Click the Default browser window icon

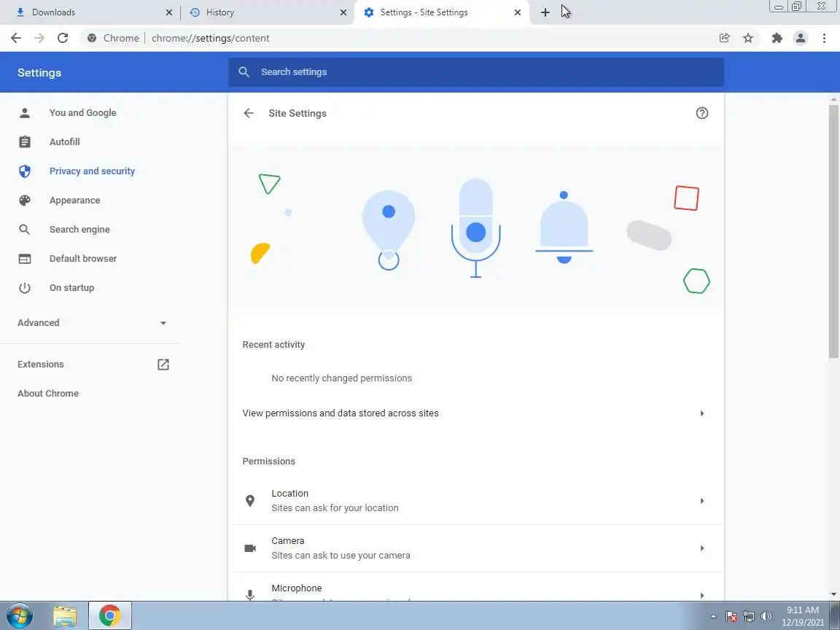click(25, 259)
